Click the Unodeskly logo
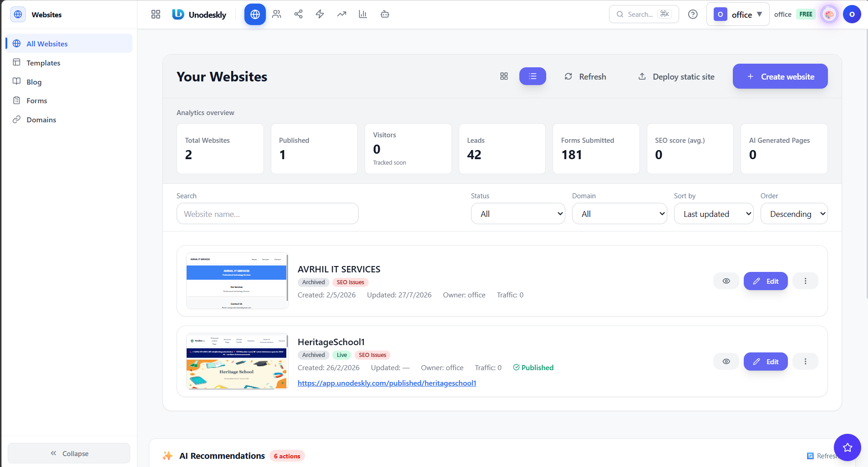The height and width of the screenshot is (467, 868). click(x=199, y=15)
